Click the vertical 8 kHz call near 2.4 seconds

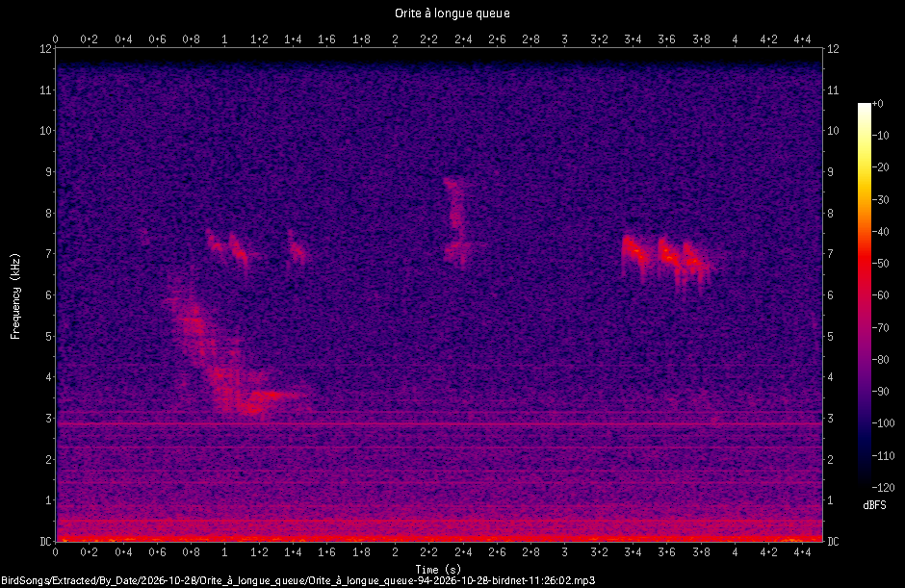point(457,222)
